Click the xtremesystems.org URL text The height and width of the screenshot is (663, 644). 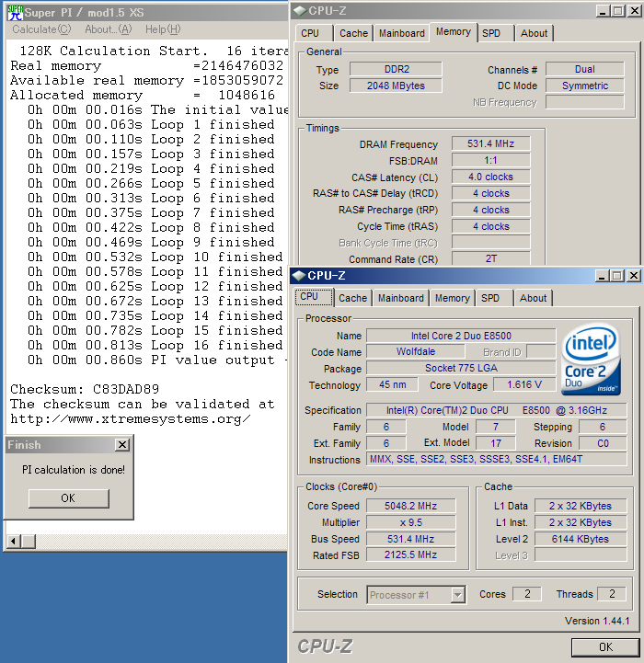(x=131, y=419)
